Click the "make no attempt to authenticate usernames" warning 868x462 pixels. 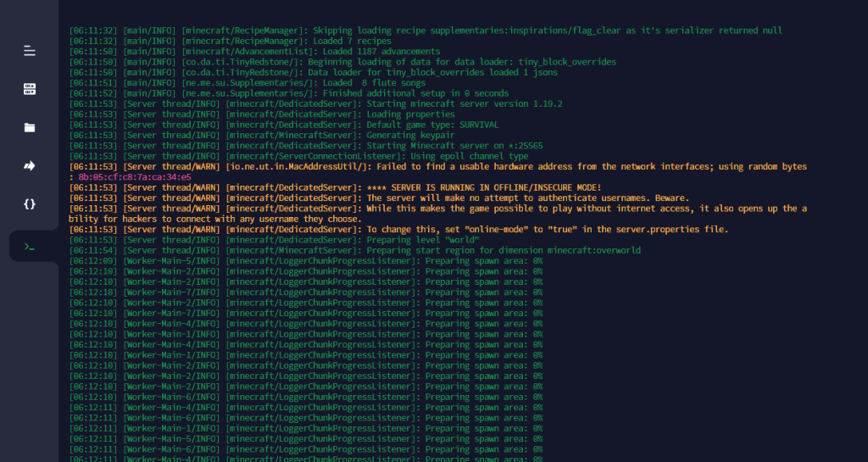pos(379,198)
